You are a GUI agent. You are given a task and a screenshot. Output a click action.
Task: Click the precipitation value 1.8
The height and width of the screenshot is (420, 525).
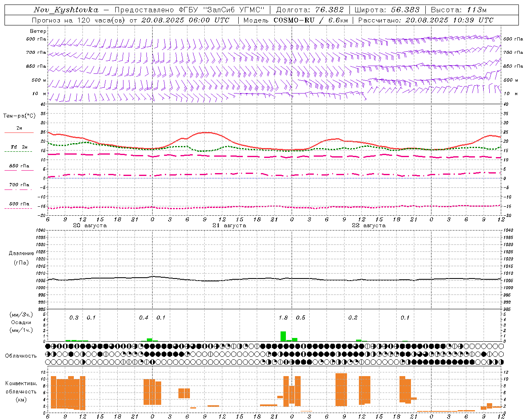[283, 318]
